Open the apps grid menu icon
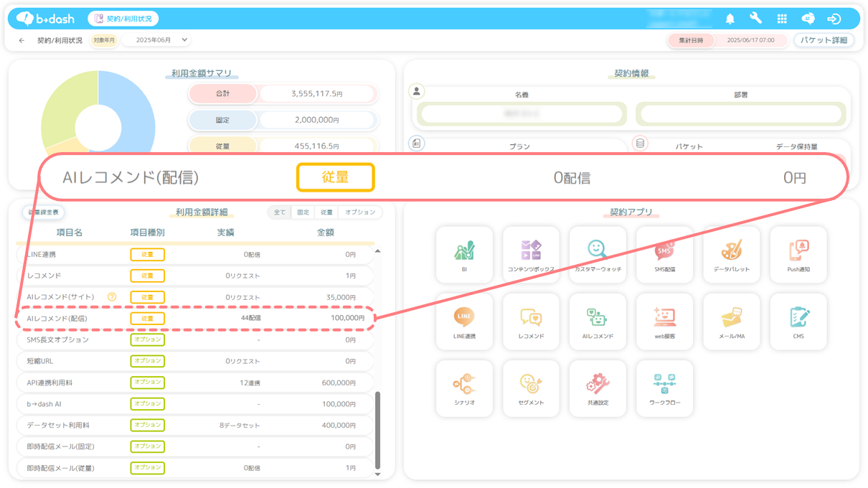Screen dimensions: 868x488 coord(782,19)
